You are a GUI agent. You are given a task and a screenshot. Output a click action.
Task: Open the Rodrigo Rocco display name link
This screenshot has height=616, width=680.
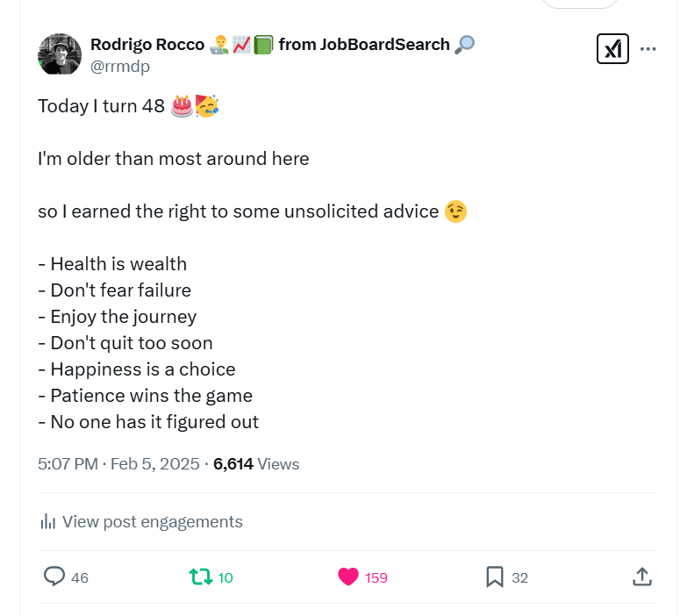pyautogui.click(x=147, y=44)
